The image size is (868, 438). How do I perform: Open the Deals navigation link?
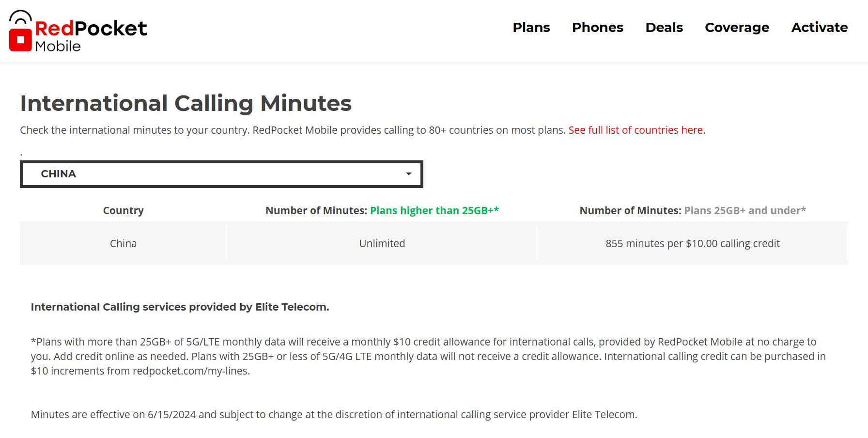664,28
